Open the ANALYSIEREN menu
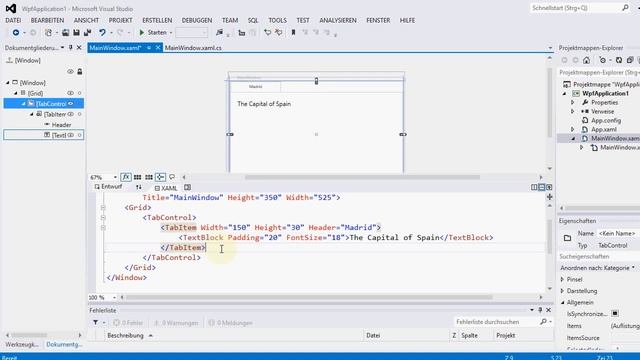Viewport: 640px width, 360px height. tap(338, 20)
